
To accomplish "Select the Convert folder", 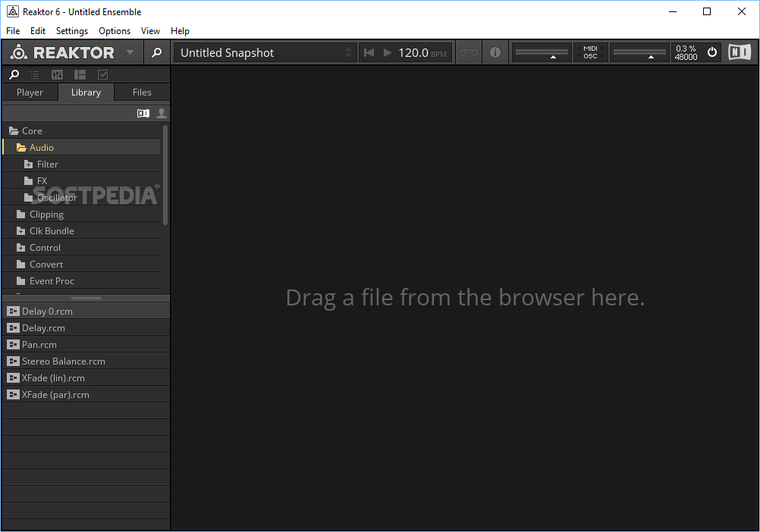I will [x=81, y=264].
